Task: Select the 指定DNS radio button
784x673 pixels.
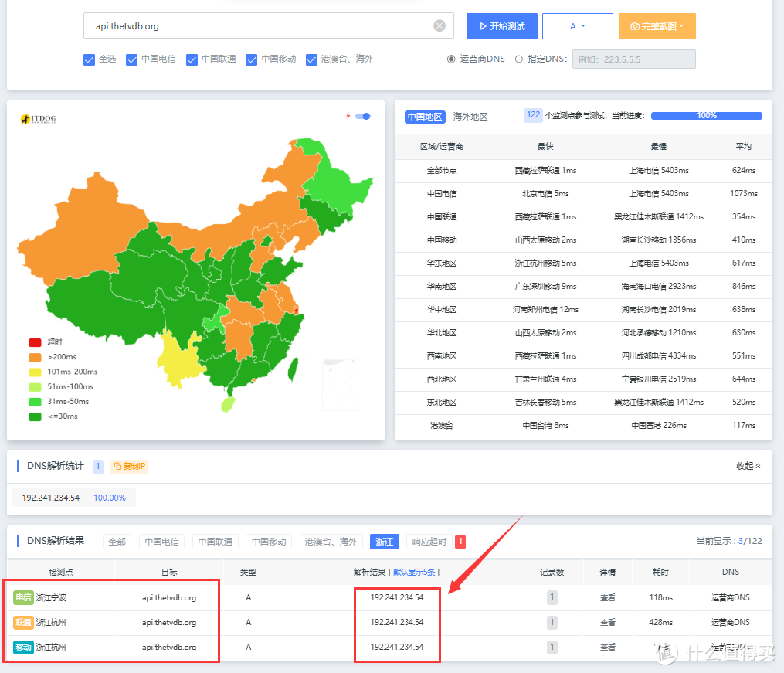Action: pos(519,59)
